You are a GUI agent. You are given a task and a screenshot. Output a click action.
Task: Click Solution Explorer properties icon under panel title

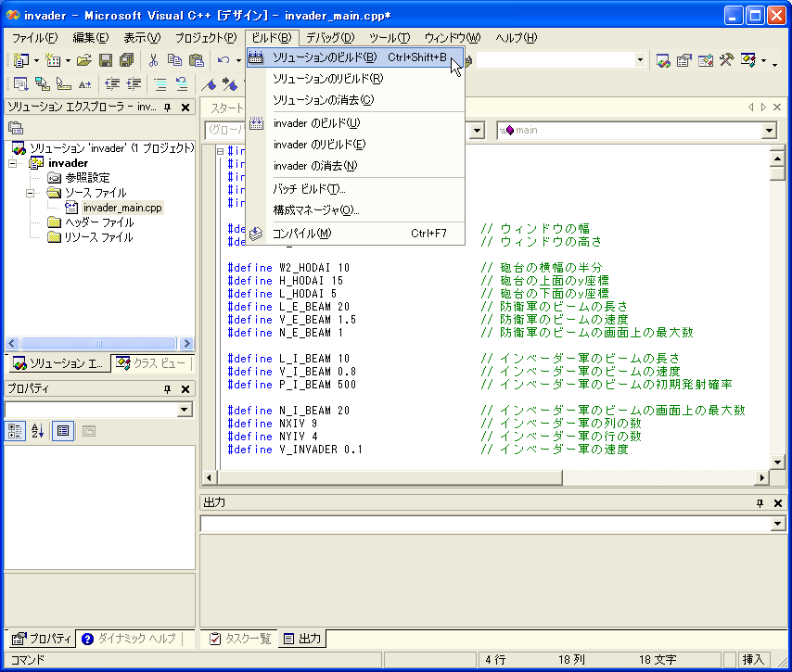[x=16, y=128]
